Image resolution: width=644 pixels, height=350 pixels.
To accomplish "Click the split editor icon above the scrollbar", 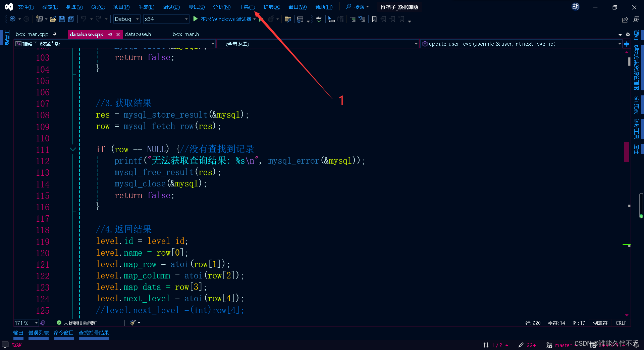I will coord(627,44).
